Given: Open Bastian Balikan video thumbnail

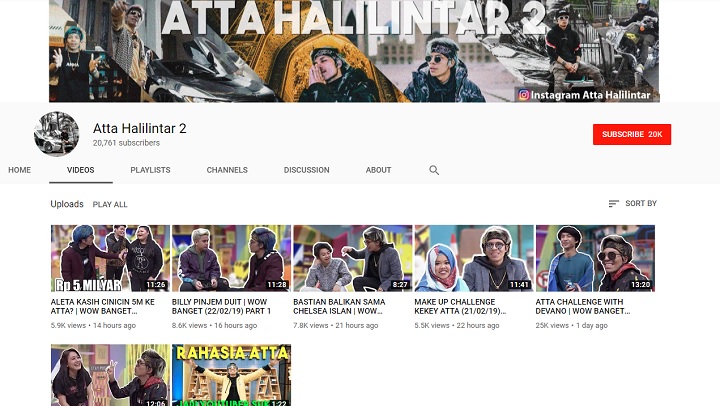Looking at the screenshot, I should pos(353,258).
